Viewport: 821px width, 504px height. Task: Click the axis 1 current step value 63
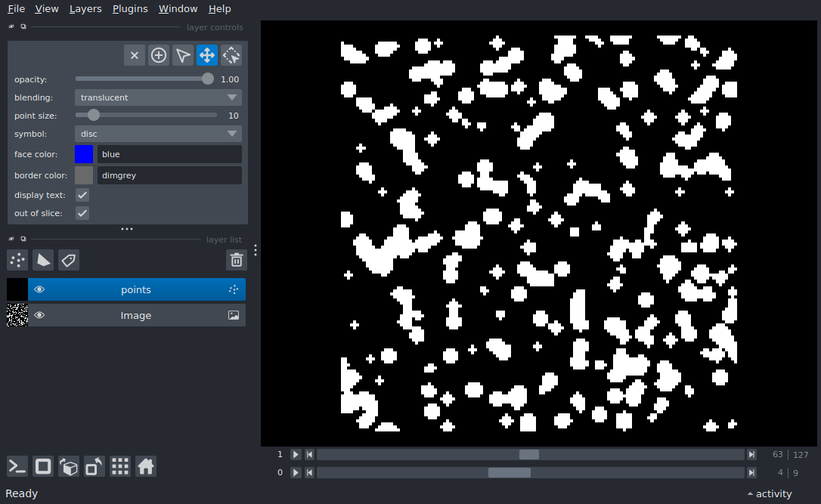pyautogui.click(x=778, y=455)
